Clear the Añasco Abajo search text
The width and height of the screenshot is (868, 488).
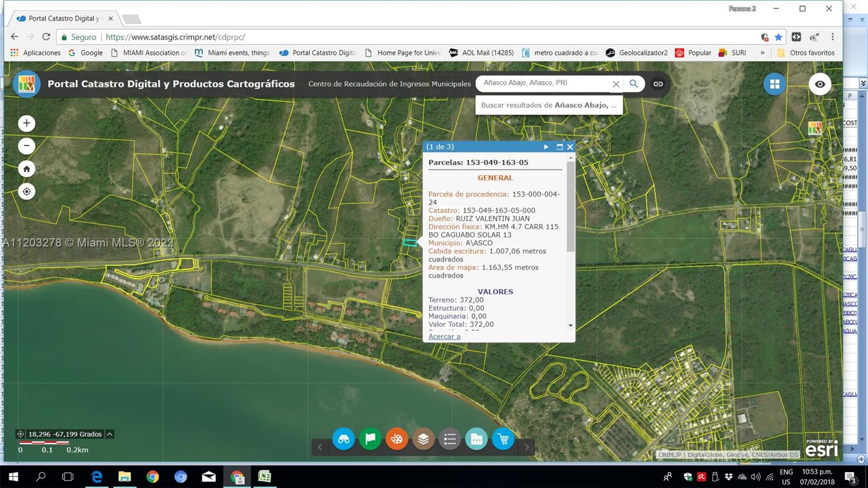pyautogui.click(x=616, y=84)
